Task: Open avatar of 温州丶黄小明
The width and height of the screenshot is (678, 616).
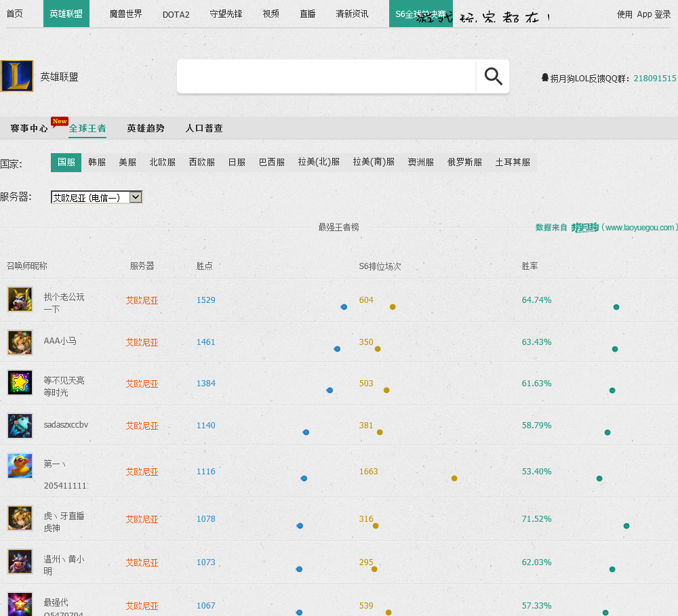Action: [20, 561]
